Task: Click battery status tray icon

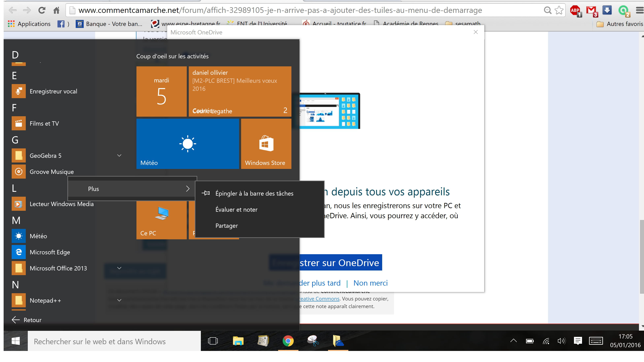Action: click(530, 341)
